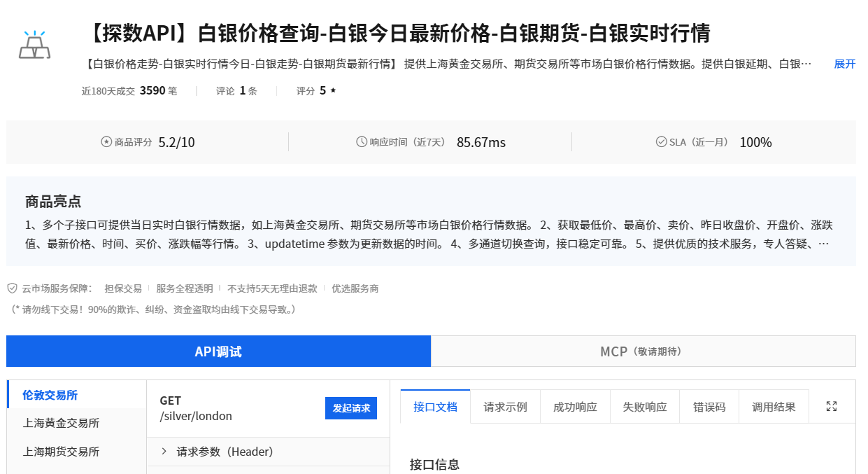View the 调用结果 tab

click(x=774, y=405)
